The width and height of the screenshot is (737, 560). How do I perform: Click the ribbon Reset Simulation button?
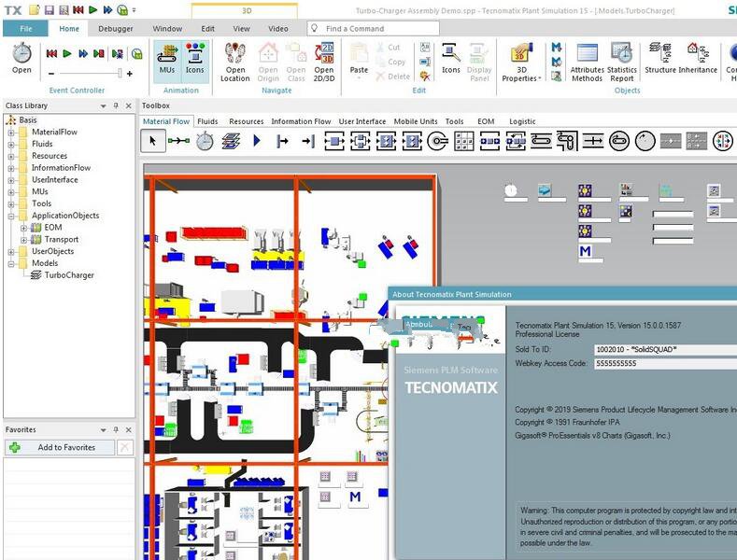click(51, 53)
